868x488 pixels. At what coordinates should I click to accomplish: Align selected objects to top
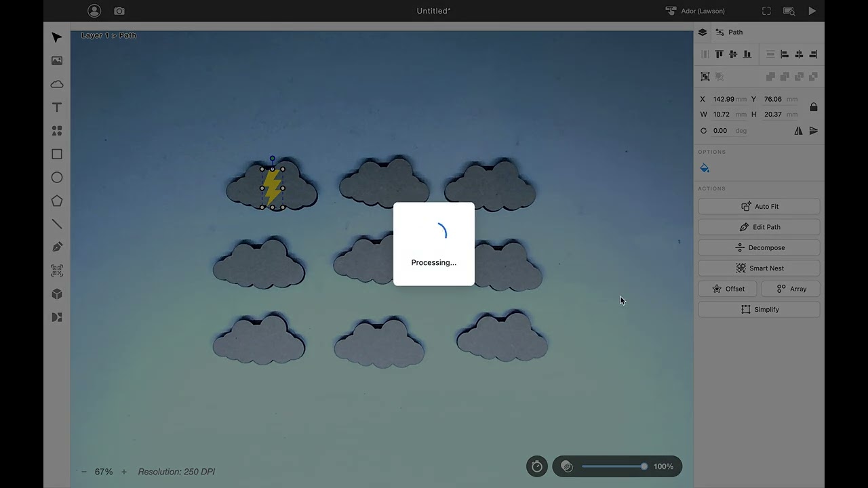(719, 54)
